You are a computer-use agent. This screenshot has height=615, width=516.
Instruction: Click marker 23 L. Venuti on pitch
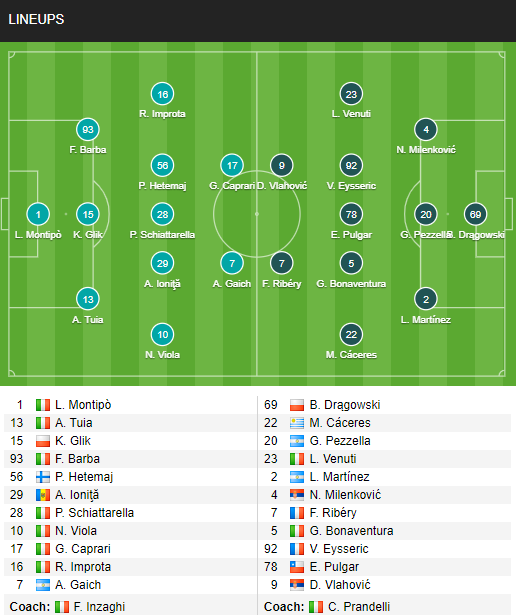pyautogui.click(x=351, y=94)
